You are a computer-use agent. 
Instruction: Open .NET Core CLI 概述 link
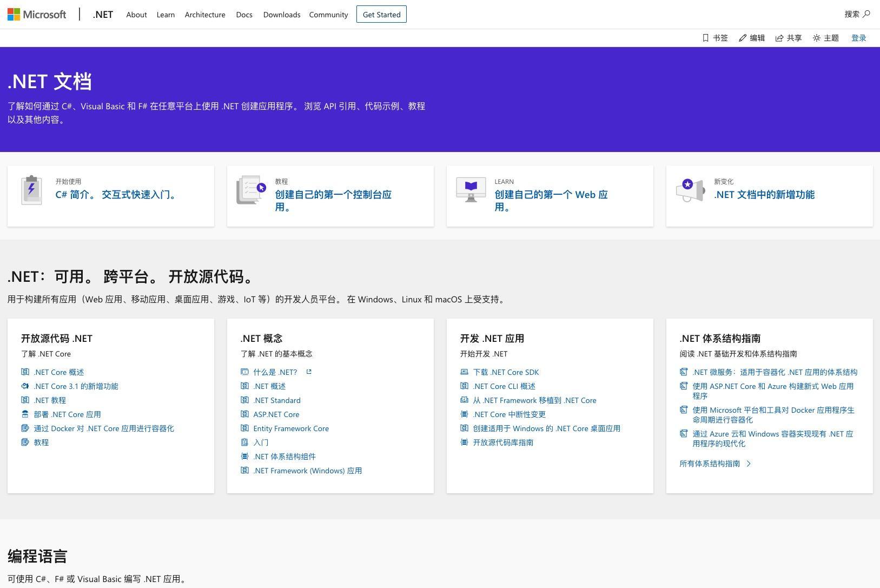click(504, 386)
